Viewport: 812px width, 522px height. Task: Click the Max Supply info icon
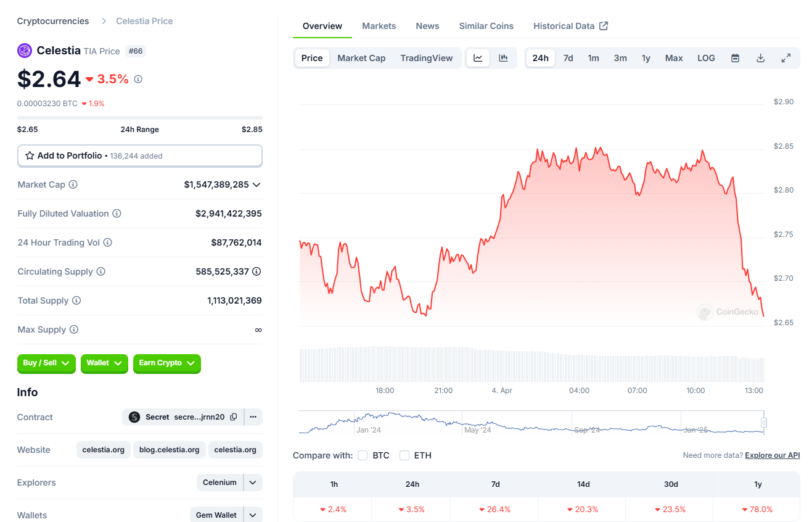click(74, 329)
